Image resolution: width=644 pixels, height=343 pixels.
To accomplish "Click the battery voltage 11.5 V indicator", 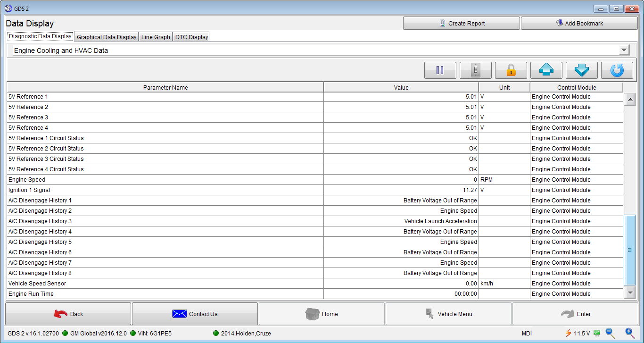I will (578, 334).
